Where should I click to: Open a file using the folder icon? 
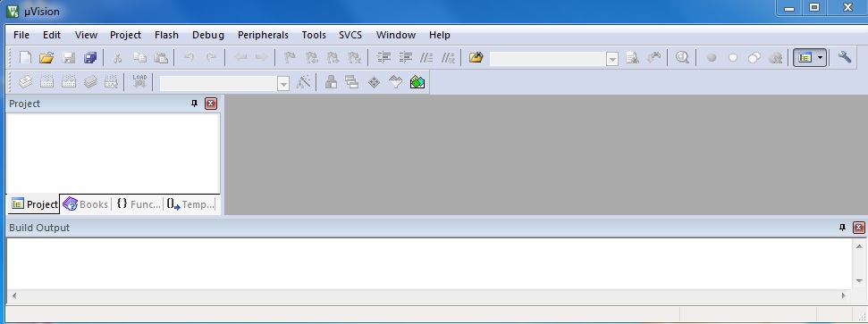click(46, 57)
